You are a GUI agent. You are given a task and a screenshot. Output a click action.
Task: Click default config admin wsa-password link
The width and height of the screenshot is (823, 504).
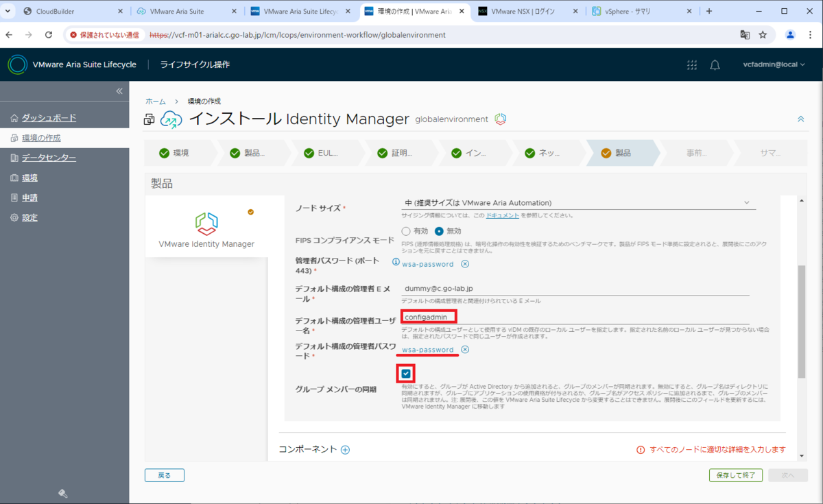coord(428,350)
